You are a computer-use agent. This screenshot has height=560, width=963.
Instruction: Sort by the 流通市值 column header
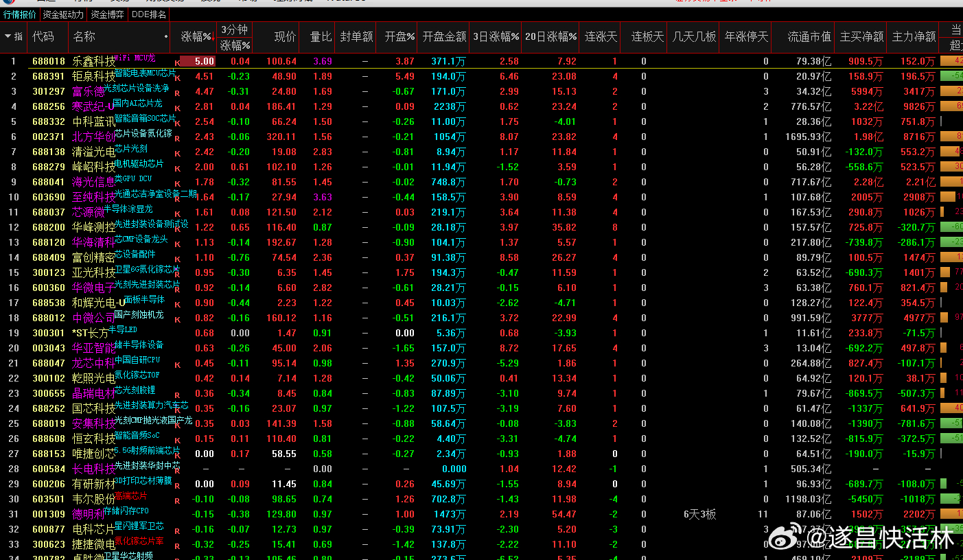point(809,37)
